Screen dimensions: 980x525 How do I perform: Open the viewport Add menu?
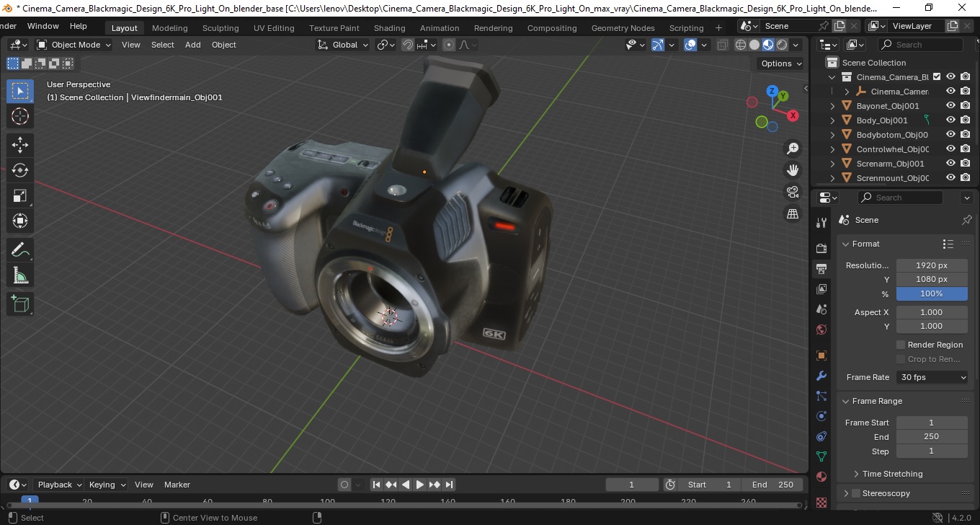193,45
